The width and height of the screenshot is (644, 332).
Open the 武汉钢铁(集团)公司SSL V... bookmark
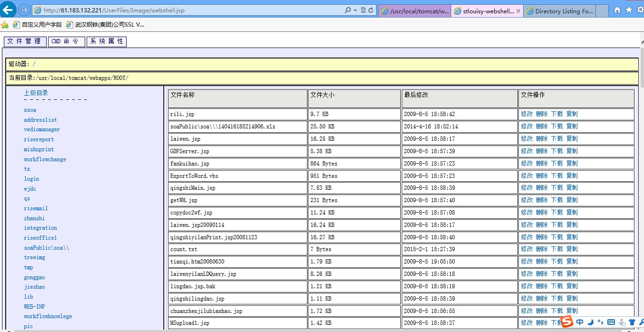coord(105,25)
